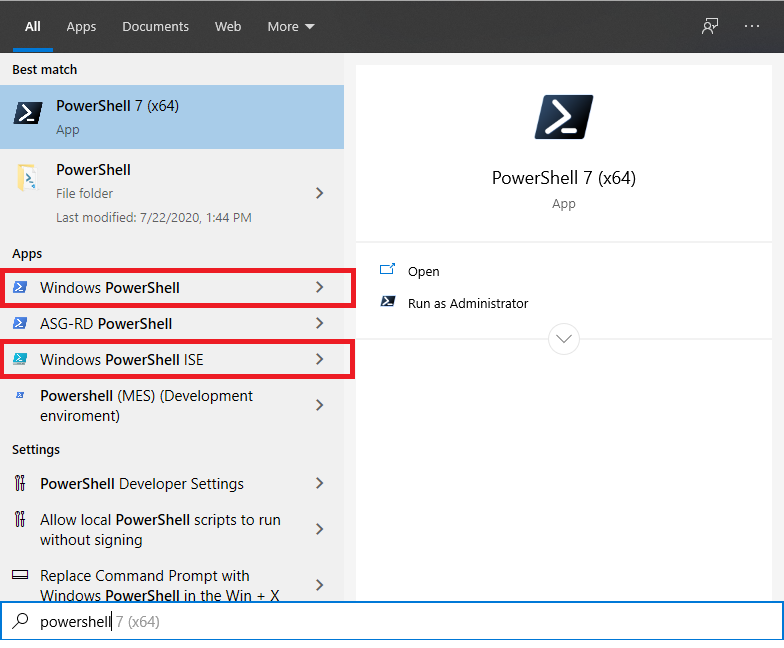Click the ASG-RD PowerShell app icon
This screenshot has height=648, width=784.
tap(20, 324)
